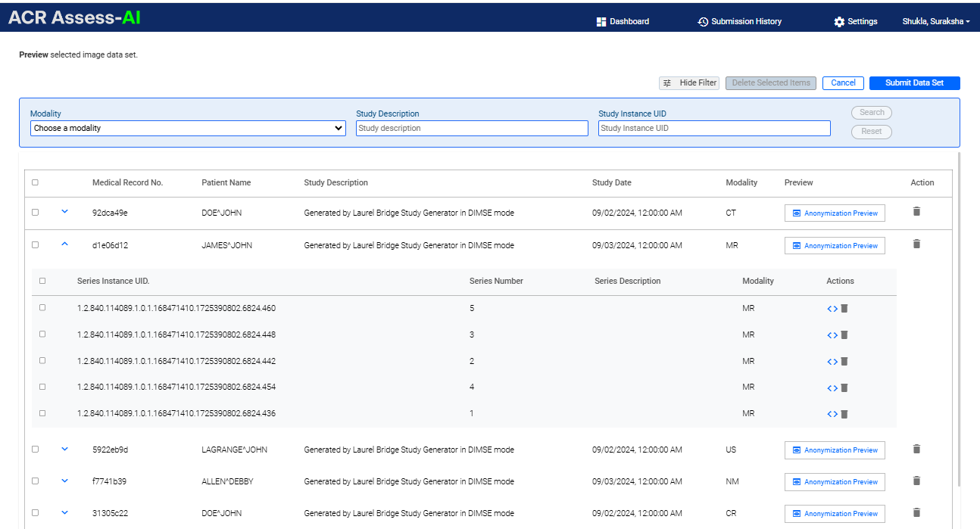Click the ACR Assess-AI logo
Screen dimensions: 980x529
(x=74, y=17)
